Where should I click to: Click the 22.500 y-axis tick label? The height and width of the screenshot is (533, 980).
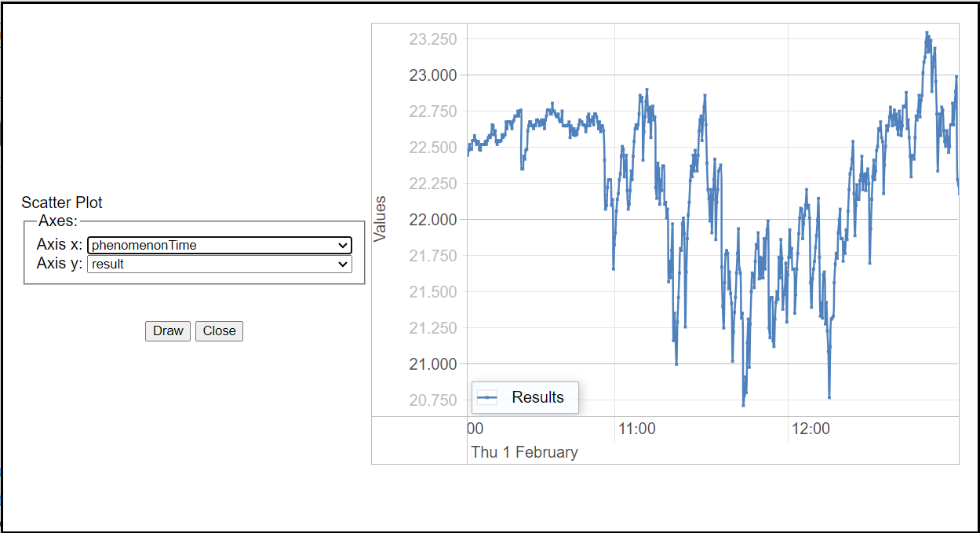pos(433,148)
